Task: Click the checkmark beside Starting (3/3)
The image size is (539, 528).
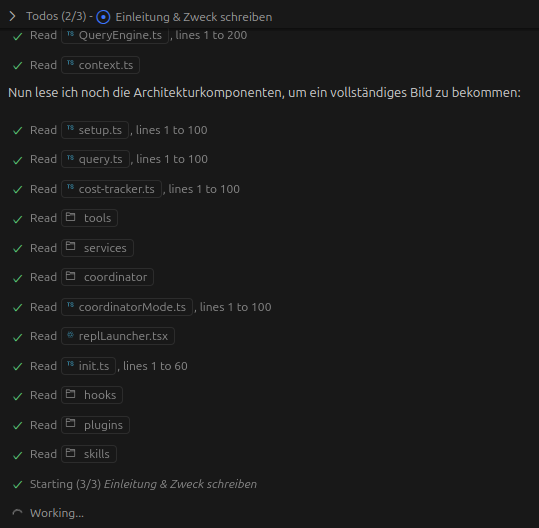Action: coord(18,484)
